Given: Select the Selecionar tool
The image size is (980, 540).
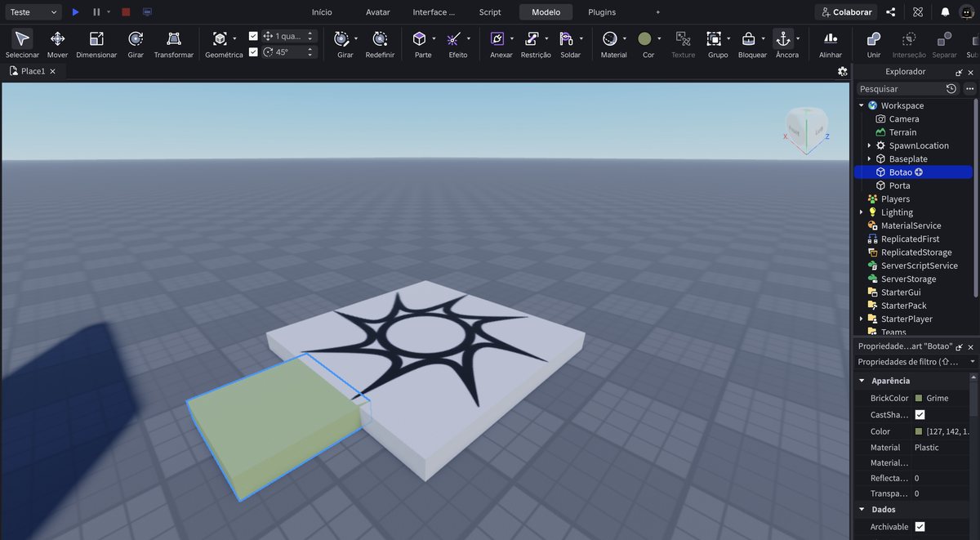Looking at the screenshot, I should coord(22,43).
